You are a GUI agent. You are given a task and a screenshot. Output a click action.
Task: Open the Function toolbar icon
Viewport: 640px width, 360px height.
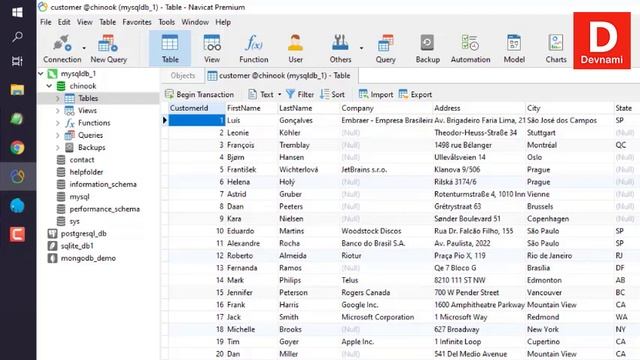pos(253,49)
